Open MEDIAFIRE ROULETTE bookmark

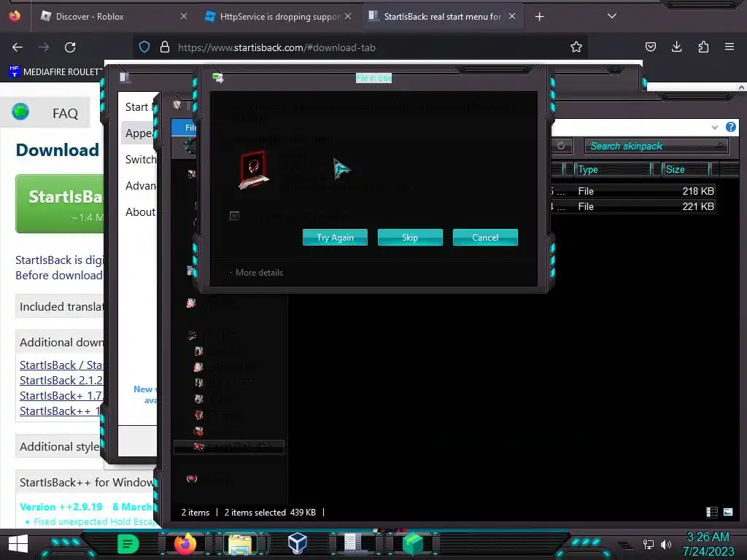(56, 72)
